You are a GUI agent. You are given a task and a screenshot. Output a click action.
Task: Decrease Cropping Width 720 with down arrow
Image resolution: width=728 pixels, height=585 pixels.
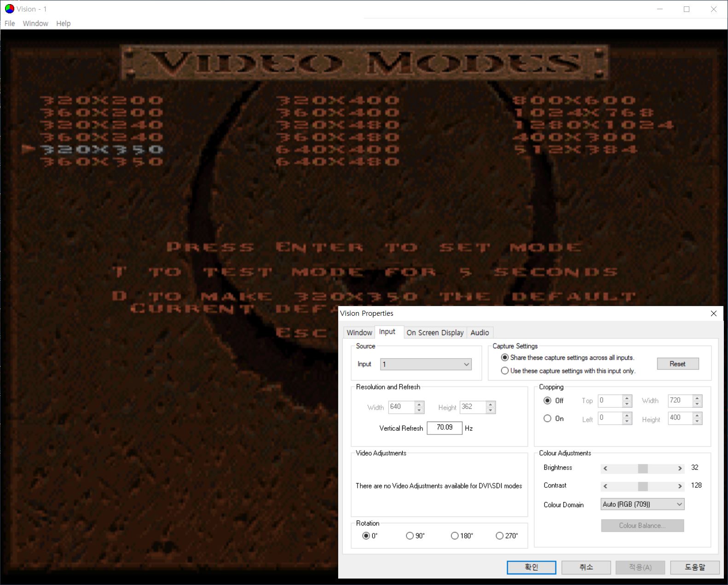(697, 404)
